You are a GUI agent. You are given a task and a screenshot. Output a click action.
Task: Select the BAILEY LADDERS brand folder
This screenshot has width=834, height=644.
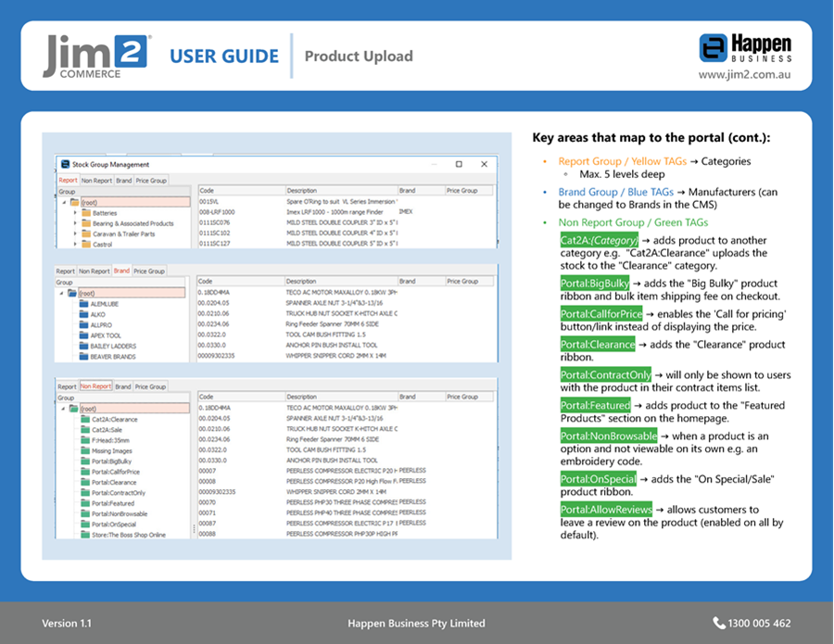click(113, 346)
